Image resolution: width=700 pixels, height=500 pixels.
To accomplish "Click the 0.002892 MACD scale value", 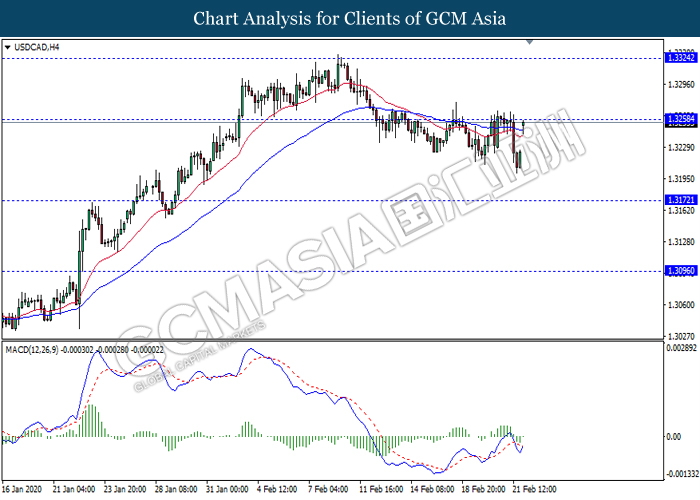I will point(681,348).
